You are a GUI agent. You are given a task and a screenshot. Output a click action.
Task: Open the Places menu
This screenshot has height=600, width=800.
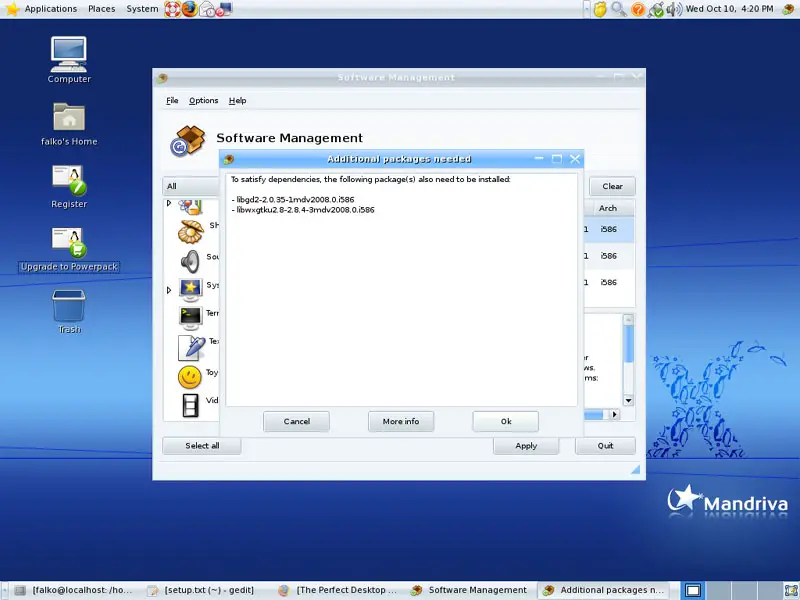pyautogui.click(x=102, y=9)
